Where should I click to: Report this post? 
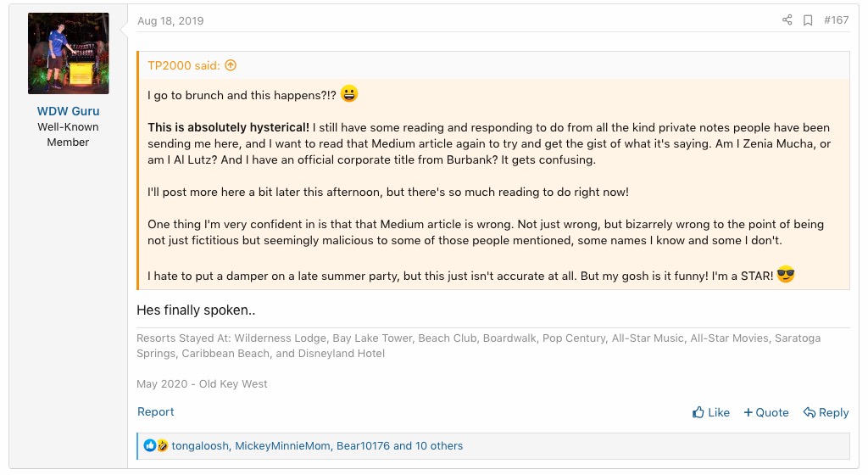point(156,411)
